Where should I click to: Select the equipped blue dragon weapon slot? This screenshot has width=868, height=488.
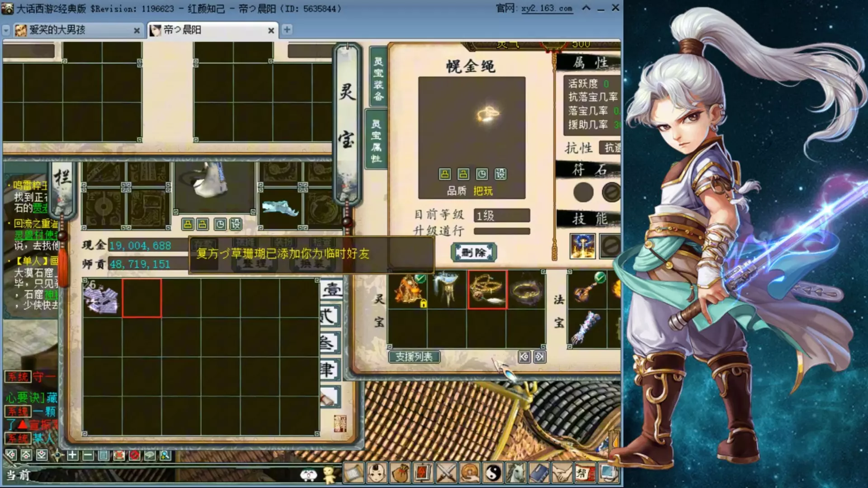(x=280, y=209)
